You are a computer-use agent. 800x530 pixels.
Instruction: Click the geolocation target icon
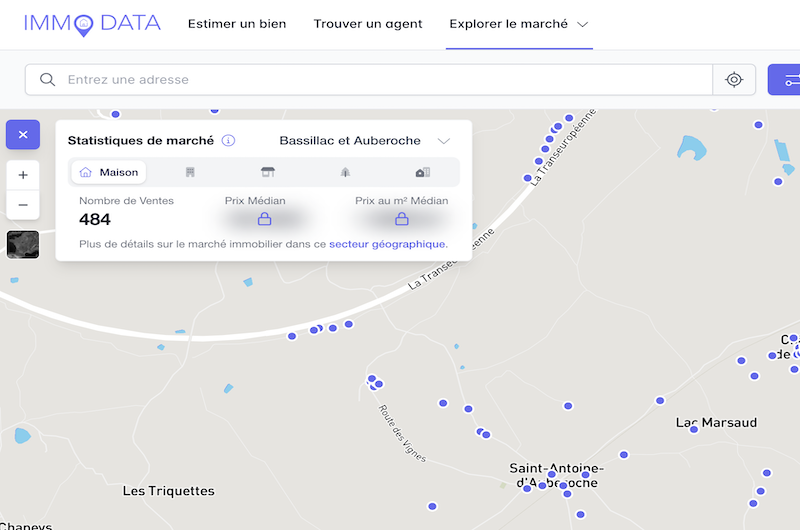[x=734, y=80]
